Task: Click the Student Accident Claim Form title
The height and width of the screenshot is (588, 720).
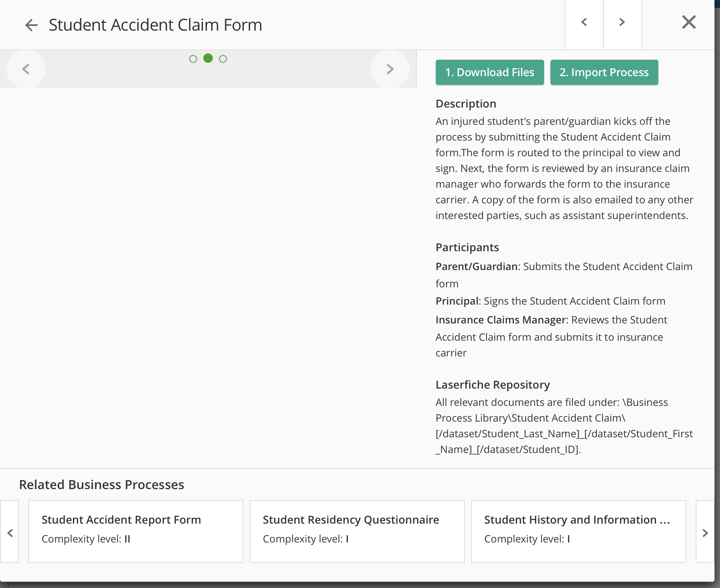Action: pyautogui.click(x=155, y=25)
